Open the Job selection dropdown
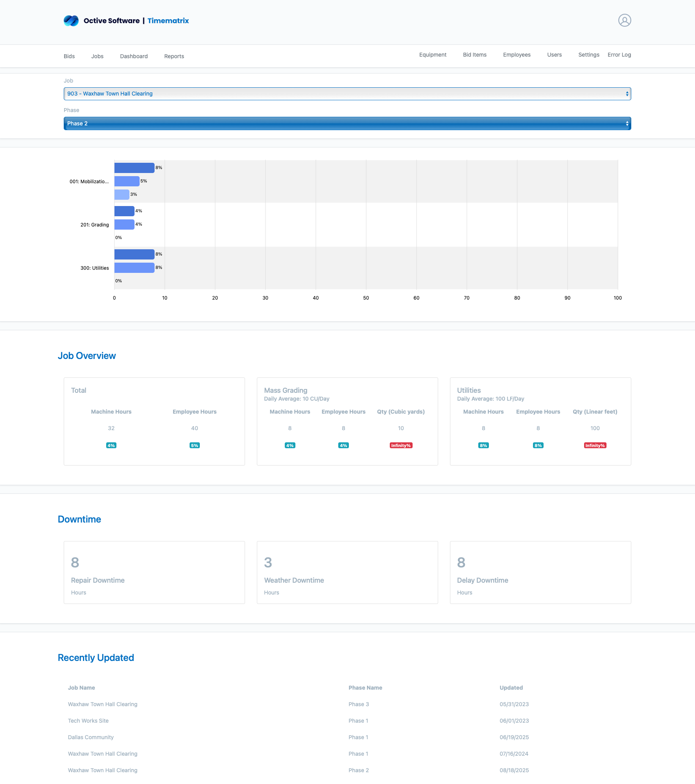Screen dimensions: 695x784 click(347, 94)
